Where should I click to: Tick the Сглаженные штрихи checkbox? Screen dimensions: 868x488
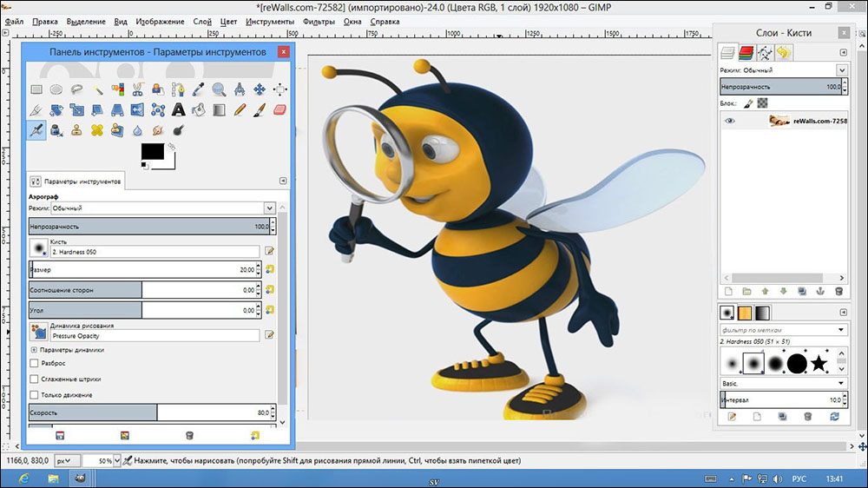pos(35,379)
